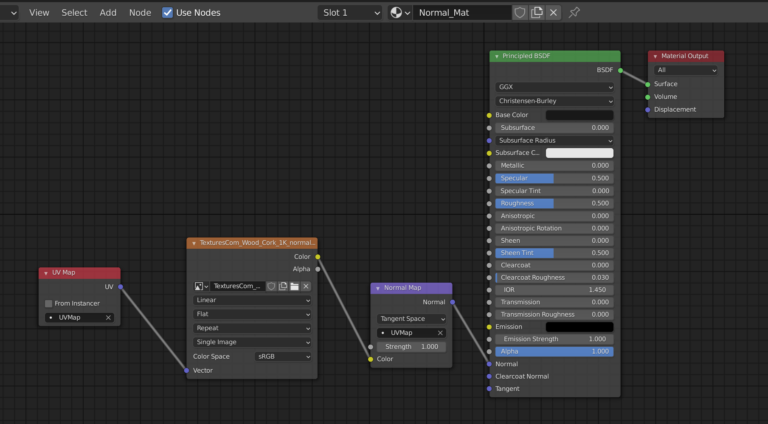Click the texture Alpha output socket
This screenshot has width=768, height=424.
(x=318, y=269)
